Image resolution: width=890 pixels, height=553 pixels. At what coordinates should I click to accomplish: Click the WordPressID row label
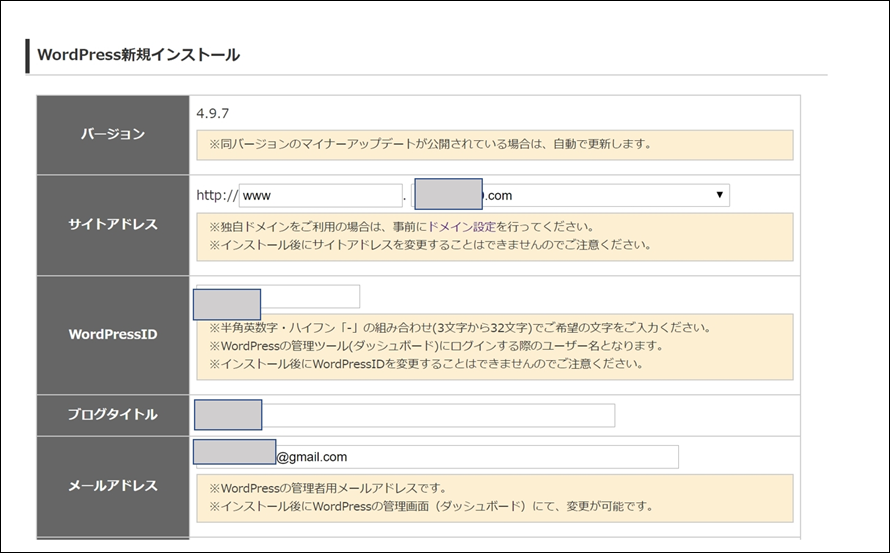coord(113,334)
